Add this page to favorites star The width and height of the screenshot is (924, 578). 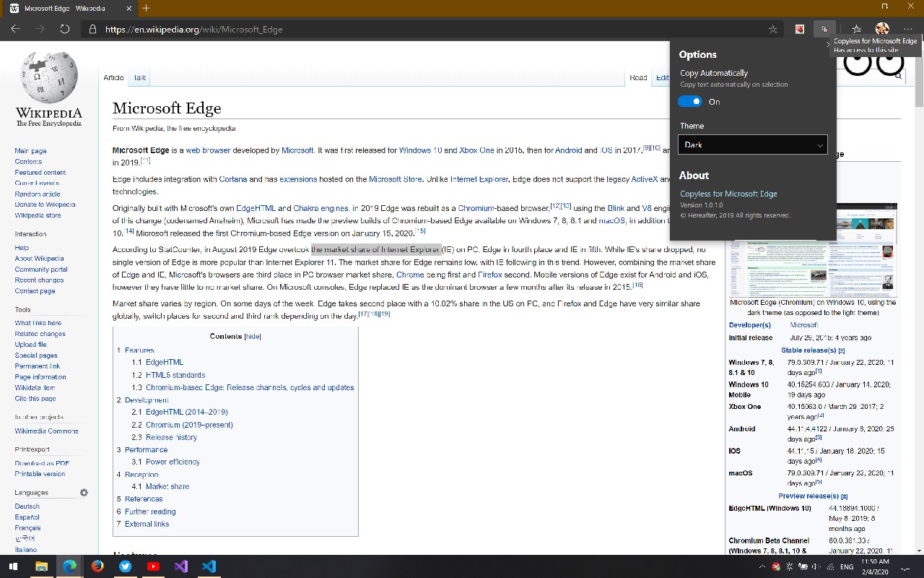pyautogui.click(x=773, y=30)
